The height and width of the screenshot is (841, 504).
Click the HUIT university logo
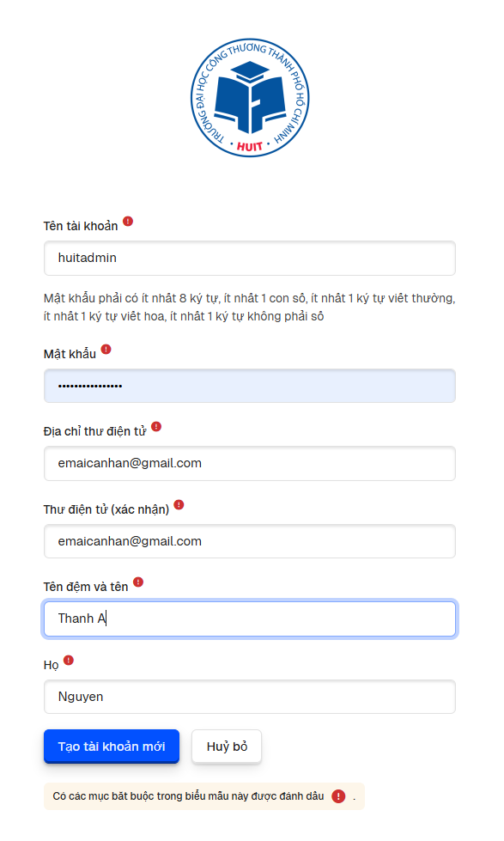click(x=250, y=98)
